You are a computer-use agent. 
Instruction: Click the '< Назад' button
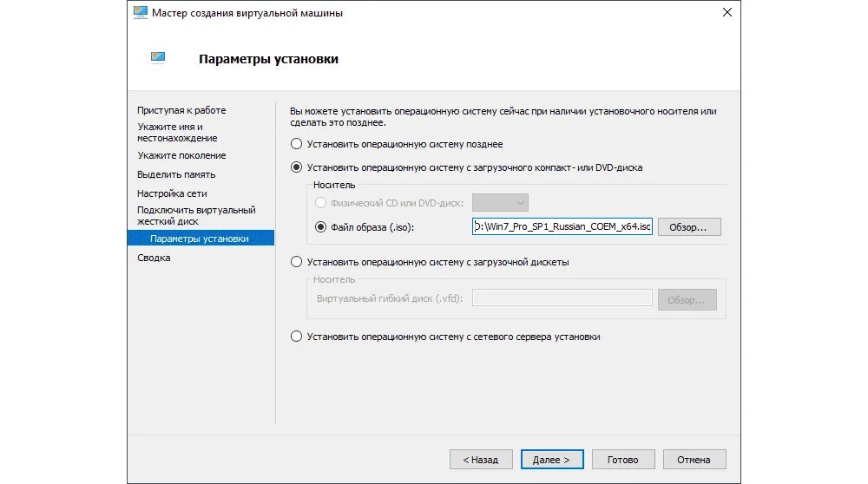click(481, 459)
